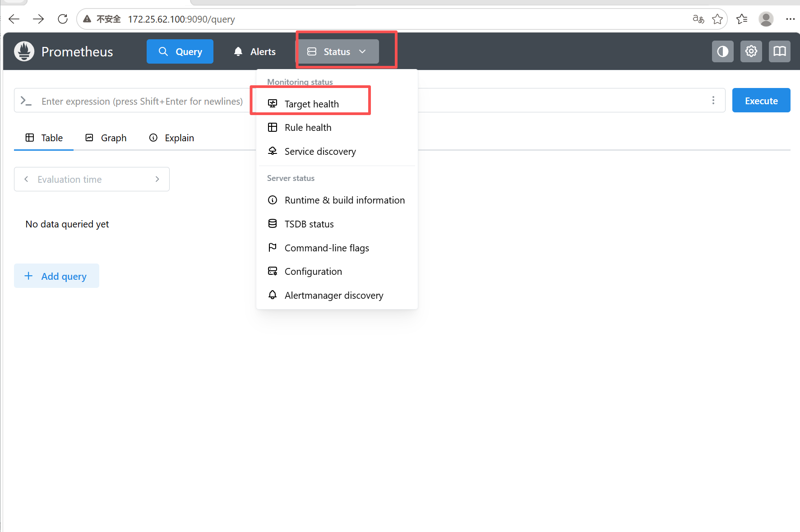
Task: Click the Execute button
Action: coord(761,100)
